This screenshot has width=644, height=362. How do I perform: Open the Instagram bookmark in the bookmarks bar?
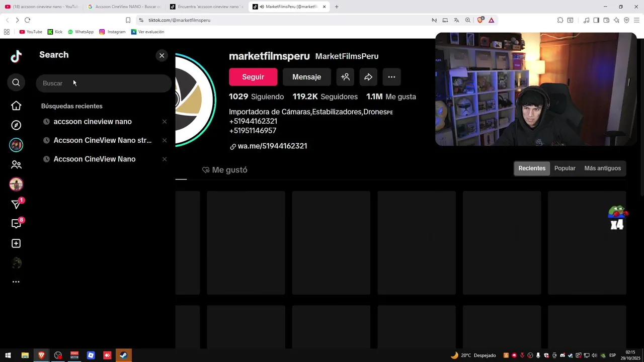pos(112,32)
